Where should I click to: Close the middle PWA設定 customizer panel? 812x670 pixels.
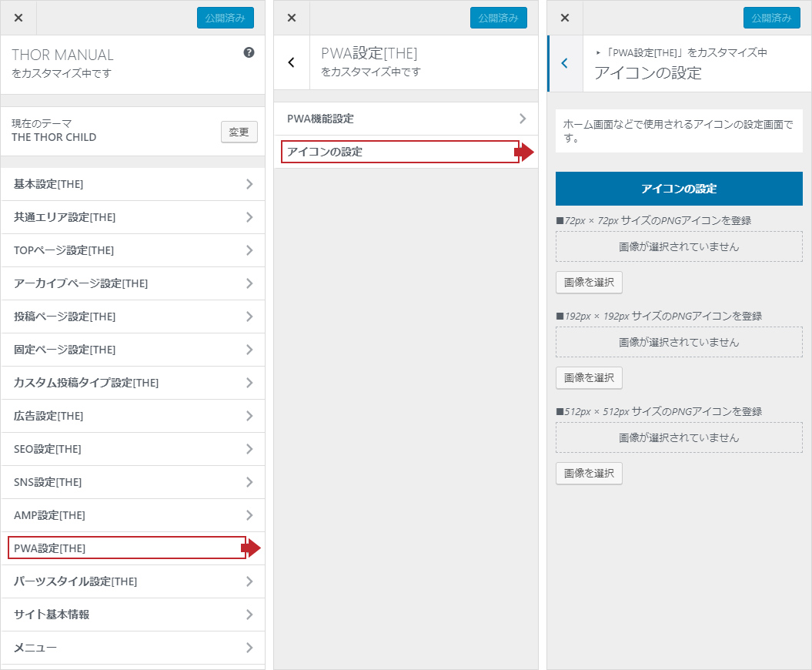[x=292, y=18]
